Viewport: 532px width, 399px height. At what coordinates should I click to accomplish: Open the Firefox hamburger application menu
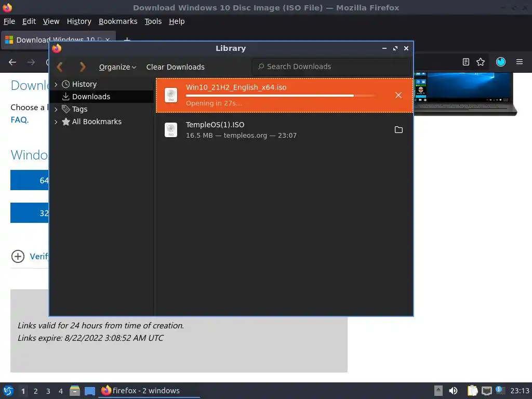[519, 62]
